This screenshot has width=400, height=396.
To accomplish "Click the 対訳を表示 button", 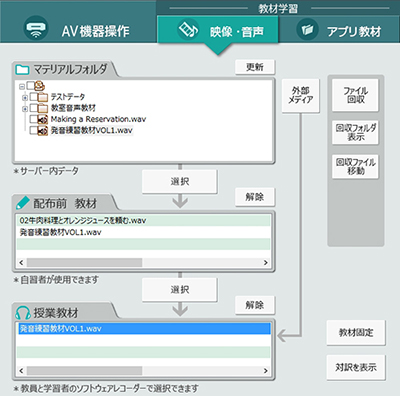I will click(356, 367).
